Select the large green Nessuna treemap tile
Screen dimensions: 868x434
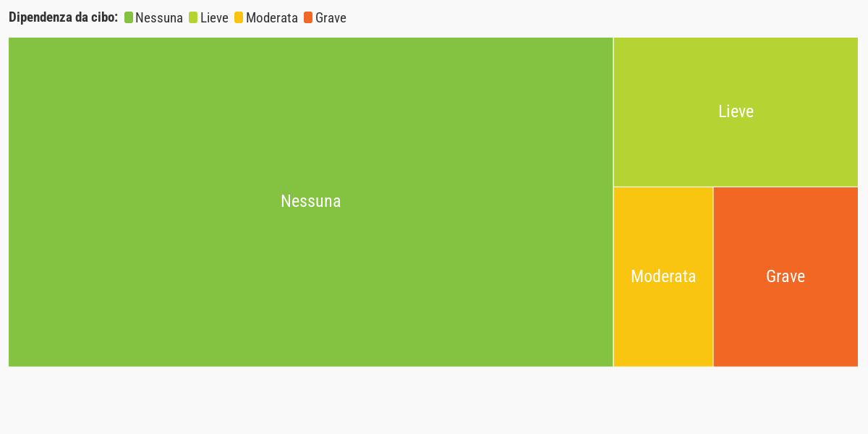click(310, 202)
